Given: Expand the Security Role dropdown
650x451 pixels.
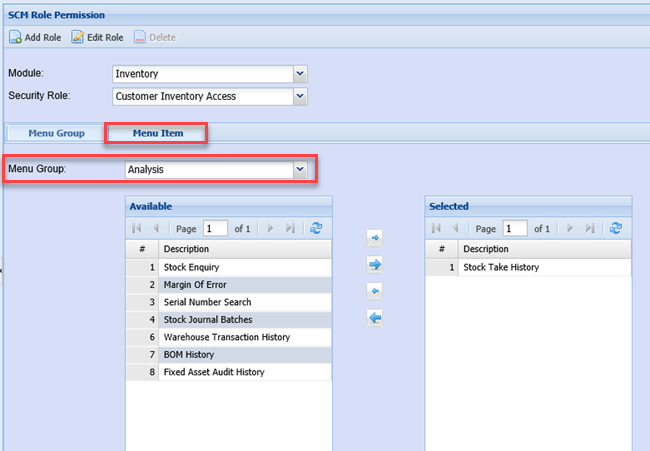Looking at the screenshot, I should (299, 96).
